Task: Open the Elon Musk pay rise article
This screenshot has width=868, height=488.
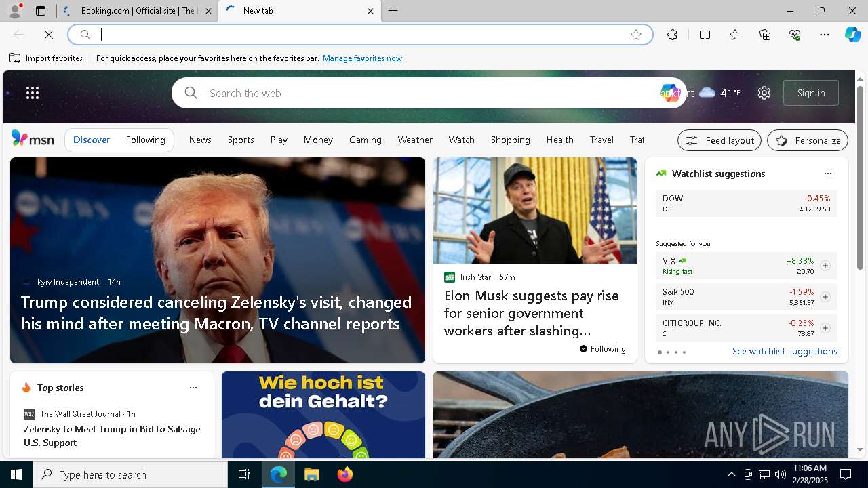Action: point(532,313)
